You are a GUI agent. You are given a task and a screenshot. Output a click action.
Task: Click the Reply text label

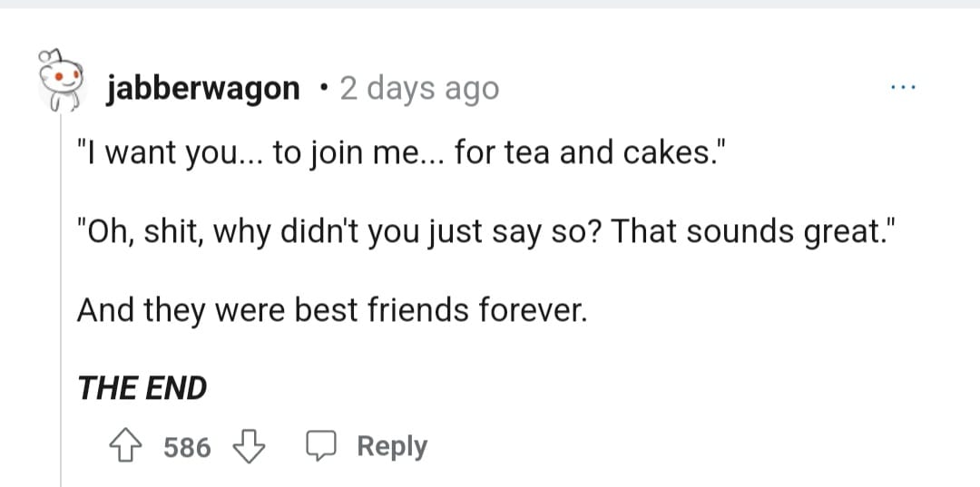click(392, 447)
